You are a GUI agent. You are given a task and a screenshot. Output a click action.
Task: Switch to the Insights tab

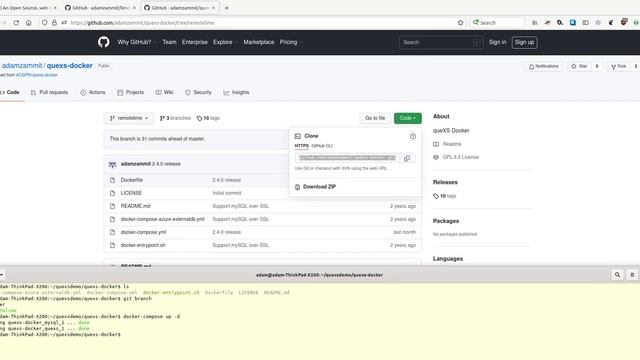(236, 93)
